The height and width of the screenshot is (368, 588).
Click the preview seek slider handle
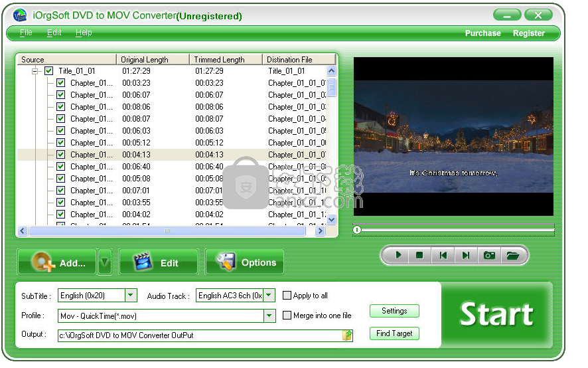(x=357, y=229)
